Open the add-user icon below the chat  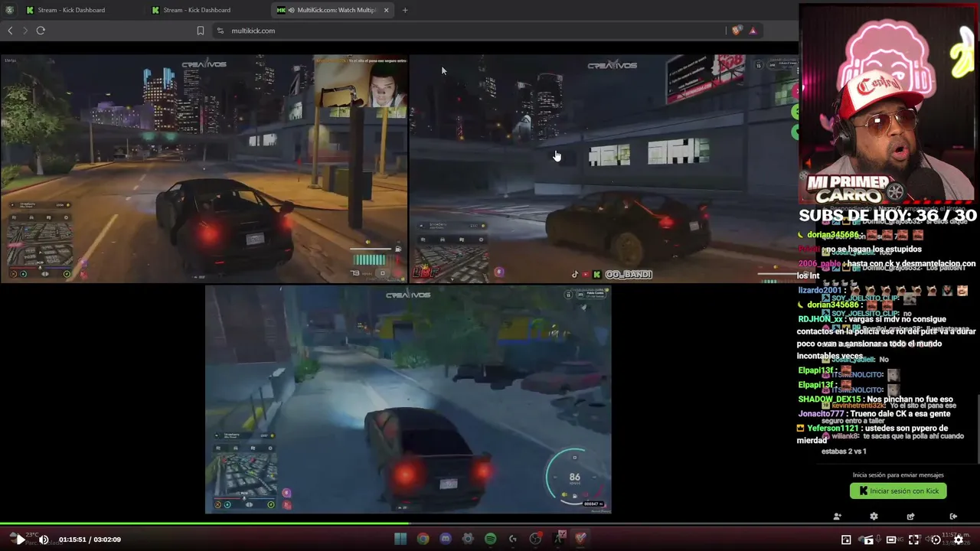pos(837,517)
